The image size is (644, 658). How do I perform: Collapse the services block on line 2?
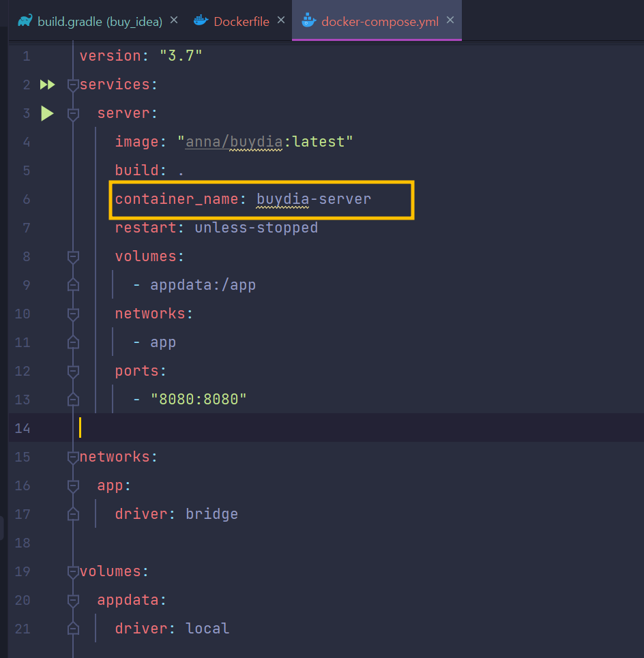coord(73,85)
